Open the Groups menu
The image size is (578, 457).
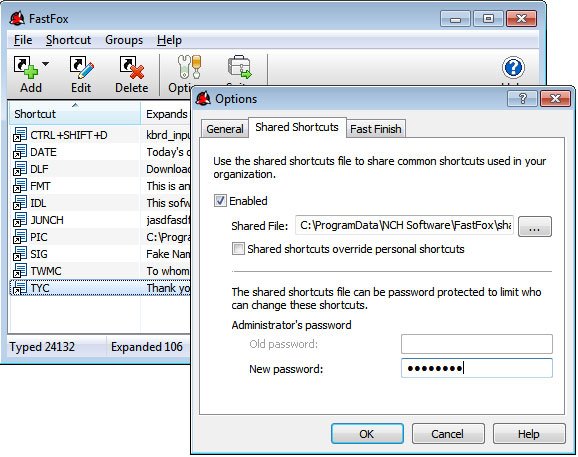[x=124, y=40]
